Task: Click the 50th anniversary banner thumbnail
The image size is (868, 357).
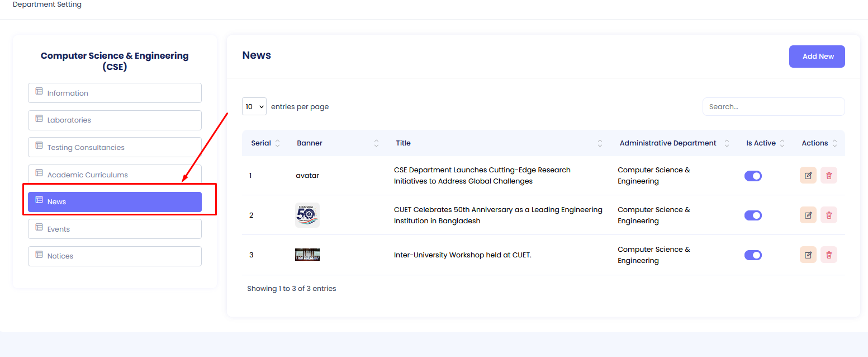Action: [x=307, y=215]
